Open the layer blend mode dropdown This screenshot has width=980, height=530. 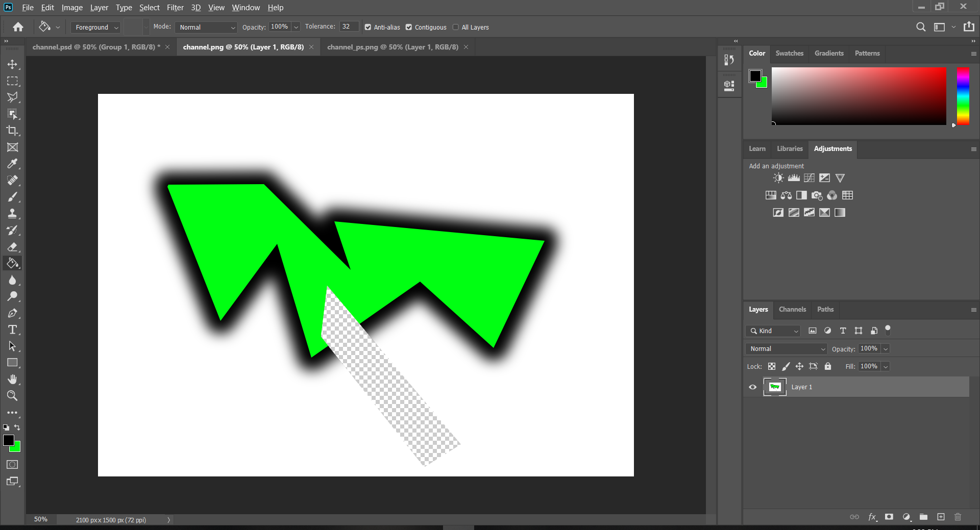(785, 349)
